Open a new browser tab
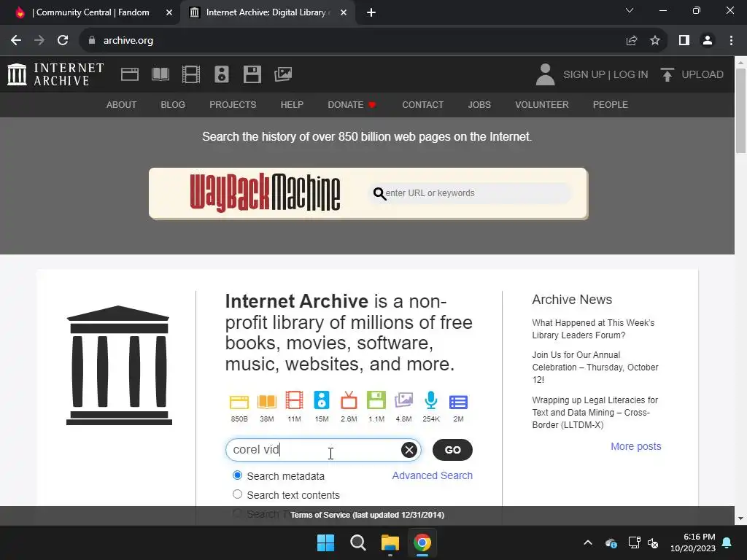Screen dimensions: 747x560 [371, 12]
